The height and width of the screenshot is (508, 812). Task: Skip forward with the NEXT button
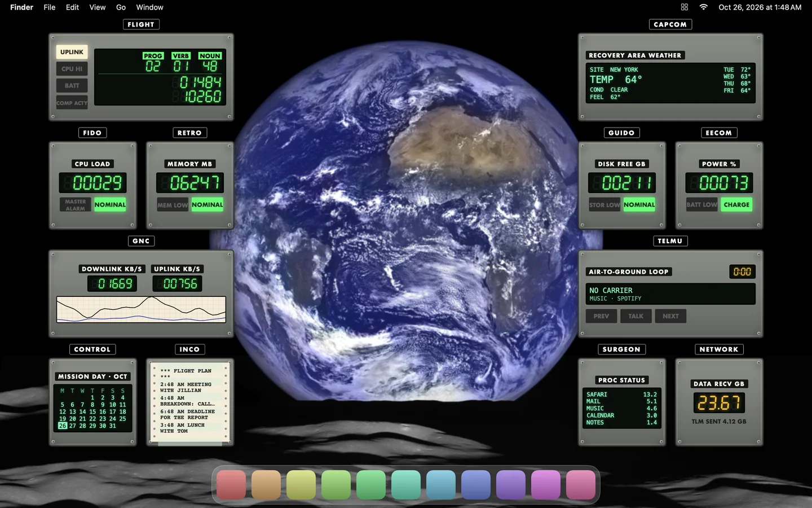(x=670, y=316)
